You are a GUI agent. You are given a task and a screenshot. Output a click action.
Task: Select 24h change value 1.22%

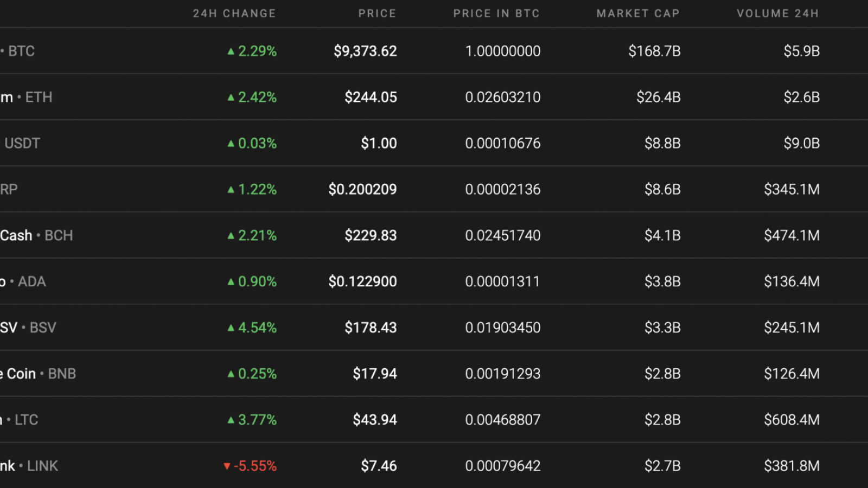click(257, 189)
